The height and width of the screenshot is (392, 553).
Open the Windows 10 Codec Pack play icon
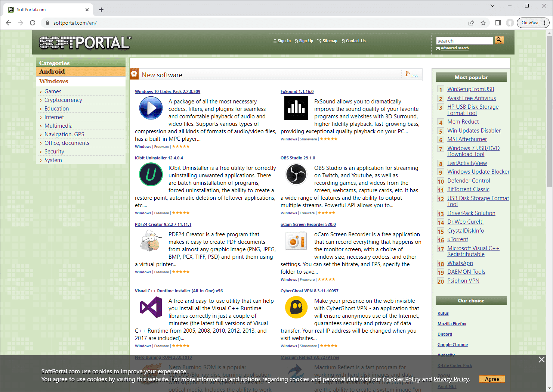[151, 108]
